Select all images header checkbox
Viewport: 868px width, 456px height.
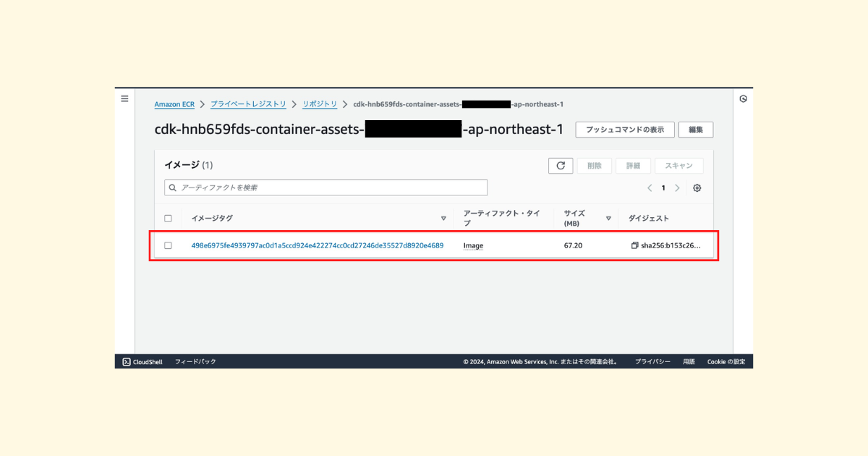click(x=168, y=218)
